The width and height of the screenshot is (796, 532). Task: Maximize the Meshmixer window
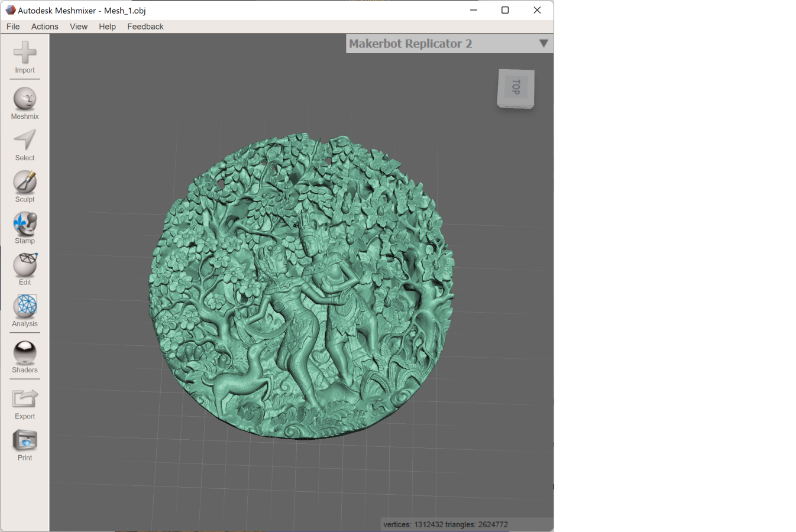[505, 10]
